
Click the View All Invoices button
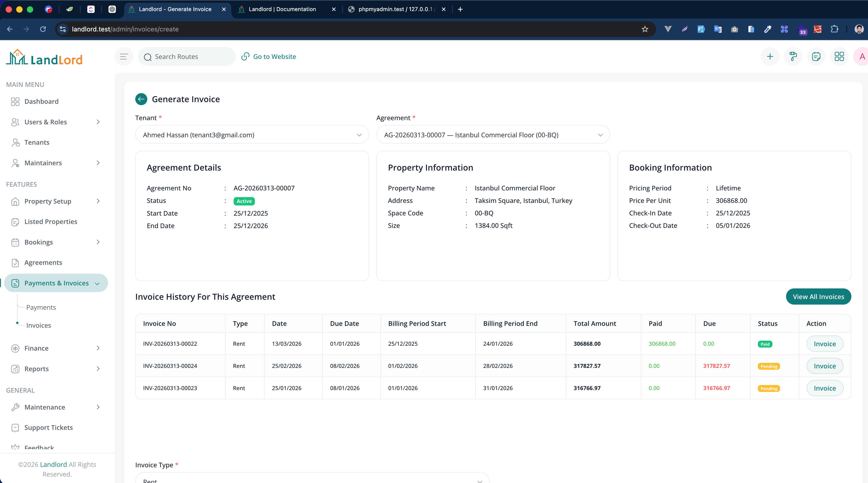(819, 297)
